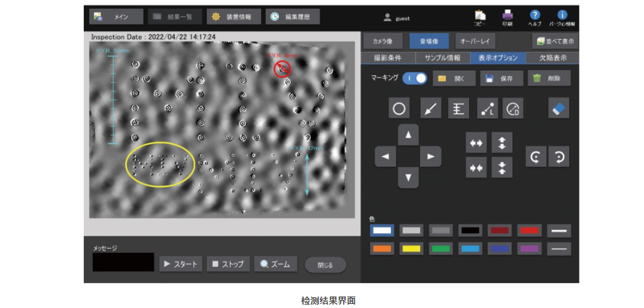
Task: Choose the dark red color swatch
Action: 500,230
